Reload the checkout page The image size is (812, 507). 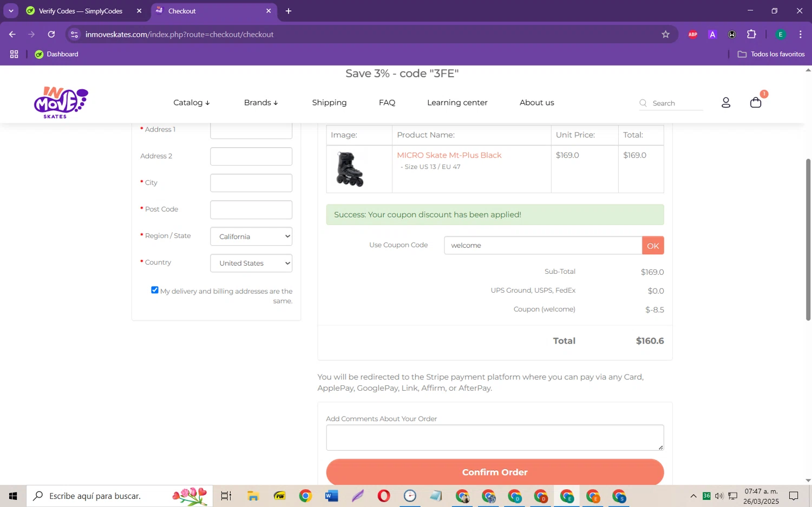(x=51, y=34)
